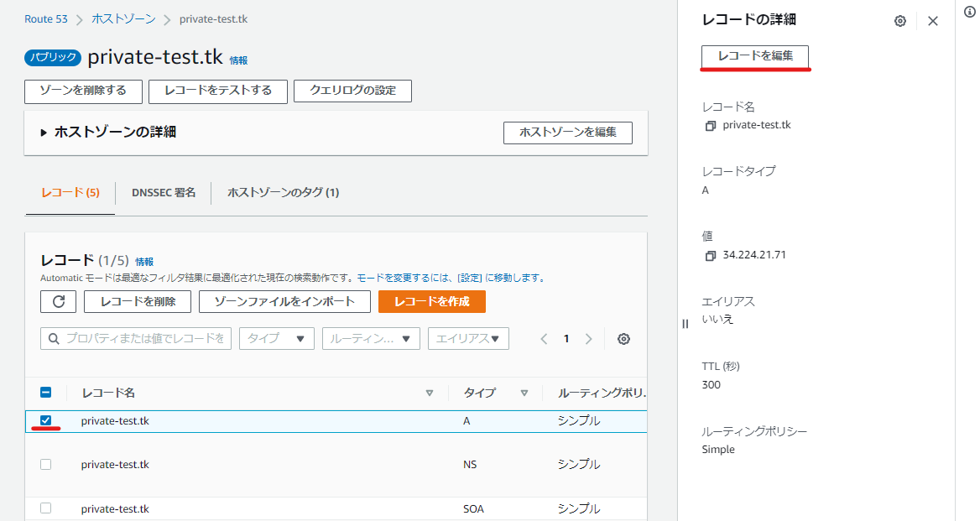Click the import zone file button

click(x=284, y=302)
